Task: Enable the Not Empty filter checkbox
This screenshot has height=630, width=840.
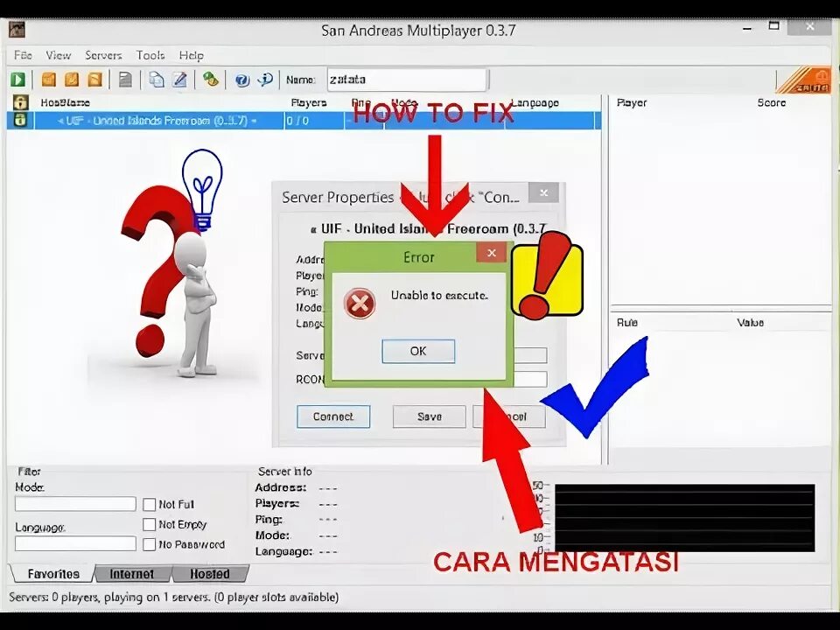Action: [x=150, y=524]
